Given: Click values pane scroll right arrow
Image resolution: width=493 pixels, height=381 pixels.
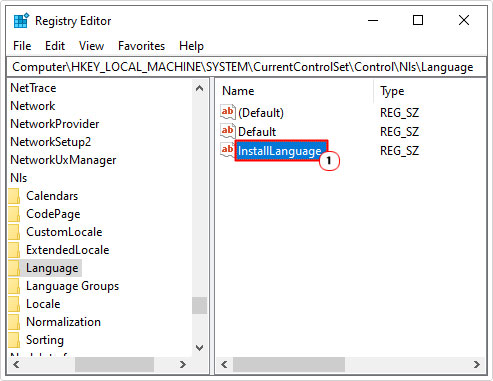Looking at the screenshot, I should pos(477,364).
